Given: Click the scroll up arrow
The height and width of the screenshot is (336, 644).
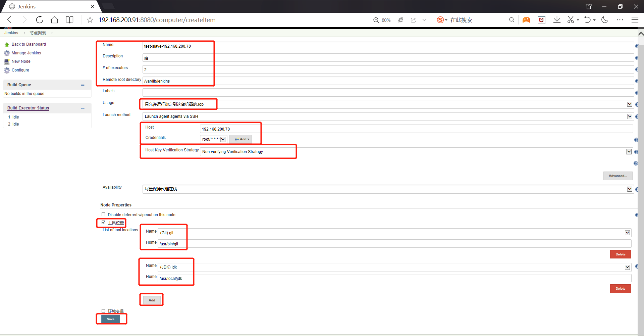Looking at the screenshot, I should coord(641,34).
